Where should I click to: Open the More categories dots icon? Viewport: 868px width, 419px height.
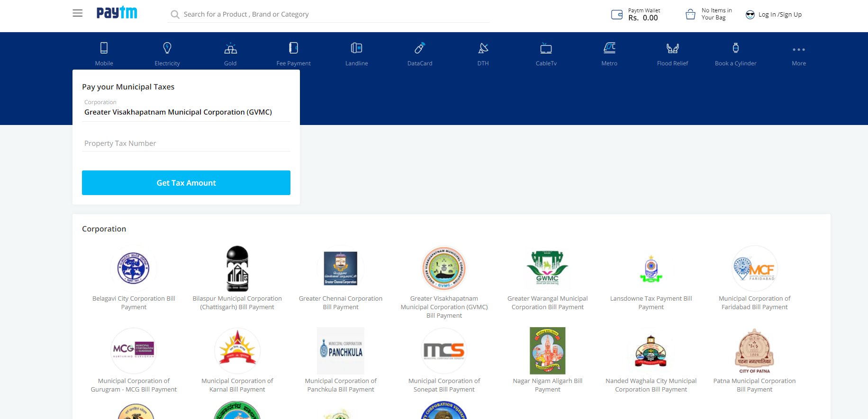(799, 49)
